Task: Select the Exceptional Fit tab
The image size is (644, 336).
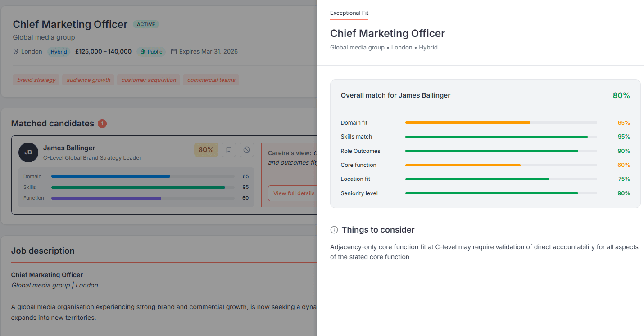Action: coord(349,13)
